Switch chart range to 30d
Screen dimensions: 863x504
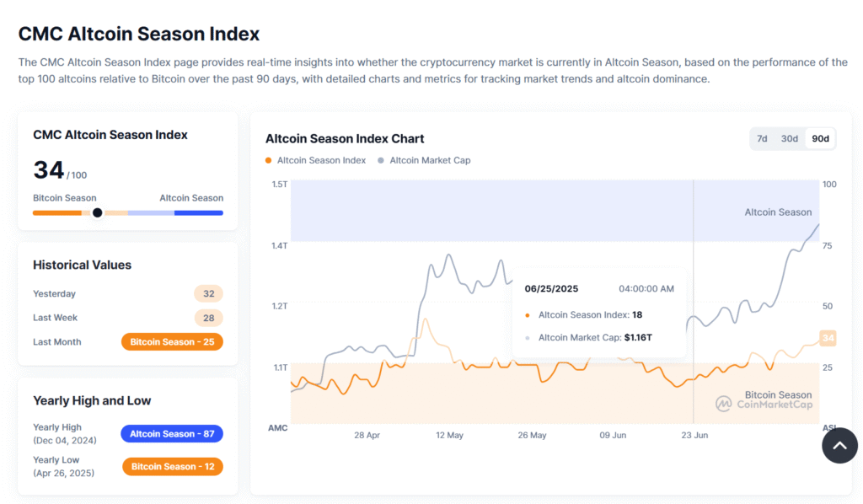coord(789,139)
